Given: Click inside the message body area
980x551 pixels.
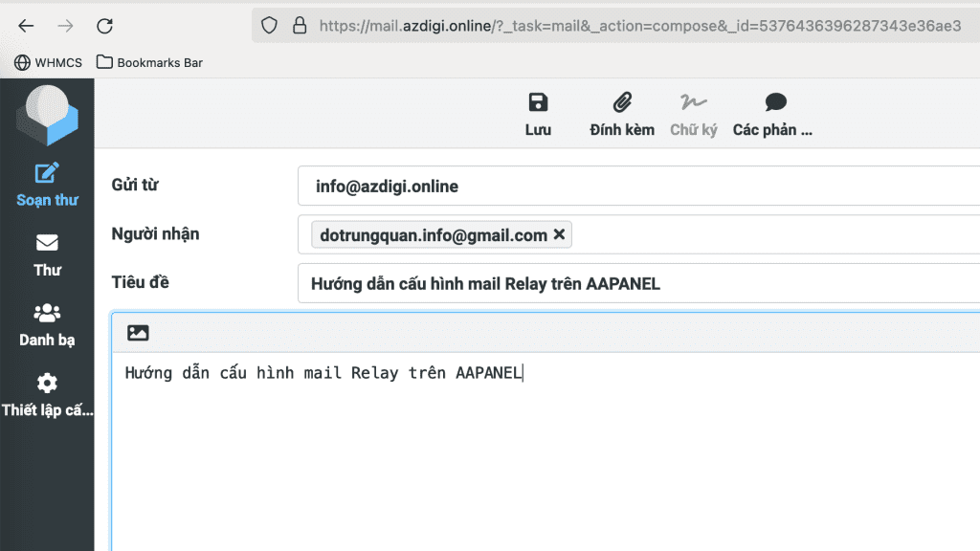Looking at the screenshot, I should click(x=546, y=450).
